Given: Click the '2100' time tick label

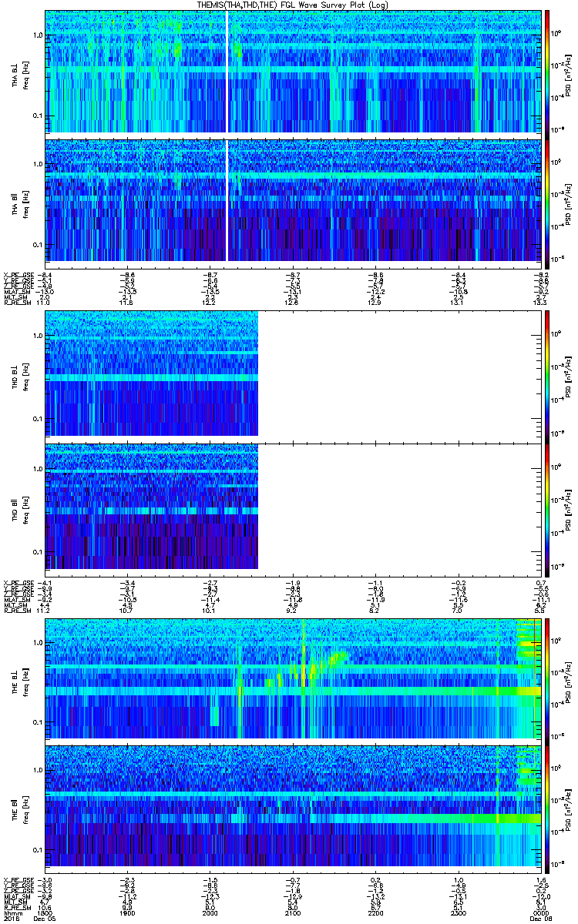Looking at the screenshot, I should [292, 913].
